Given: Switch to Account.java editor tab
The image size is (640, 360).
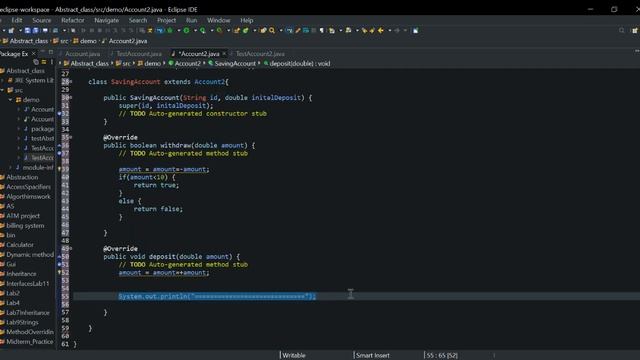Looking at the screenshot, I should (82, 54).
